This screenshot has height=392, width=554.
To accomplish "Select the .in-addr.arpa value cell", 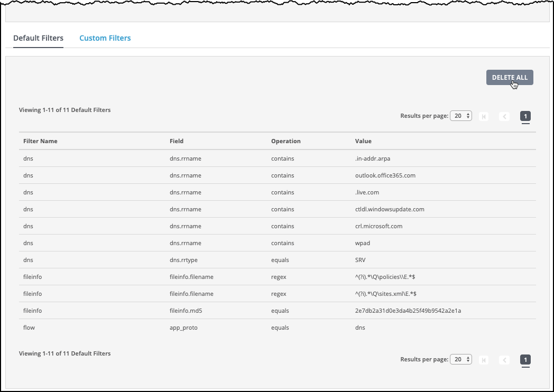I will [x=373, y=158].
